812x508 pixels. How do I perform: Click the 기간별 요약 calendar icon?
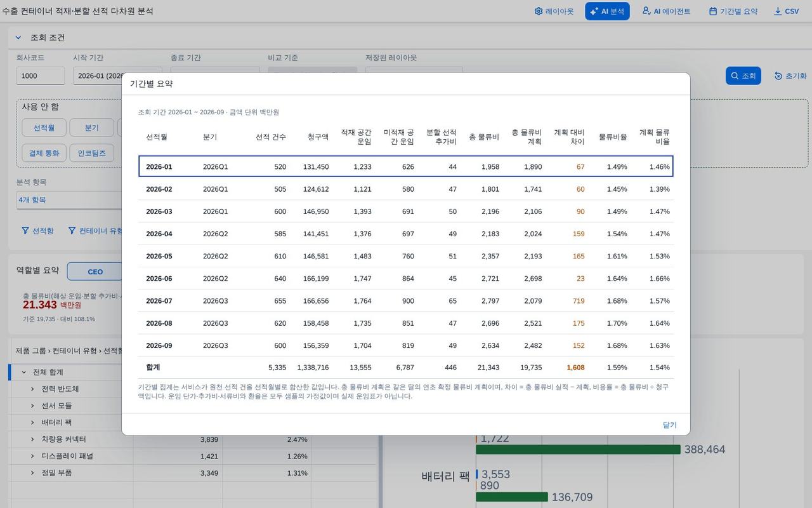coord(713,11)
